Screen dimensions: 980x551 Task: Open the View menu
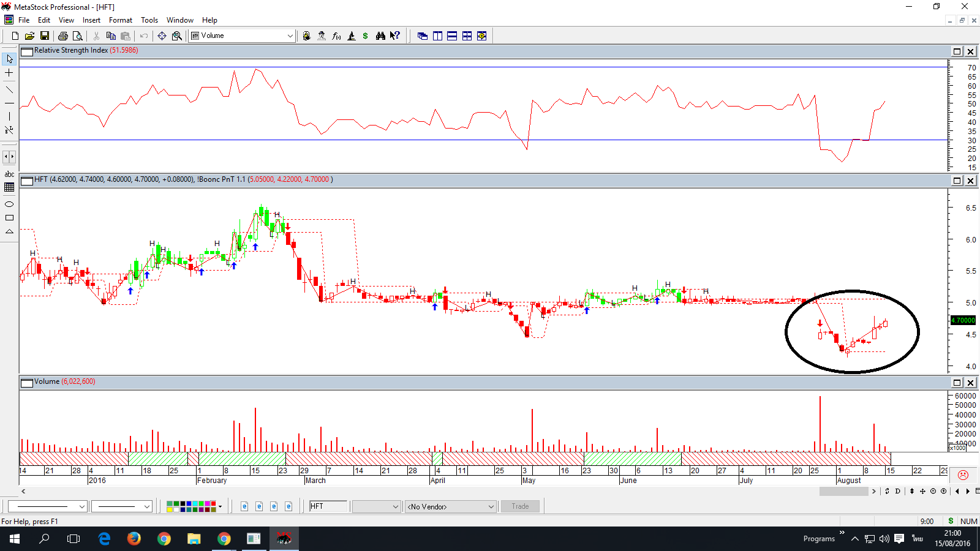coord(66,20)
